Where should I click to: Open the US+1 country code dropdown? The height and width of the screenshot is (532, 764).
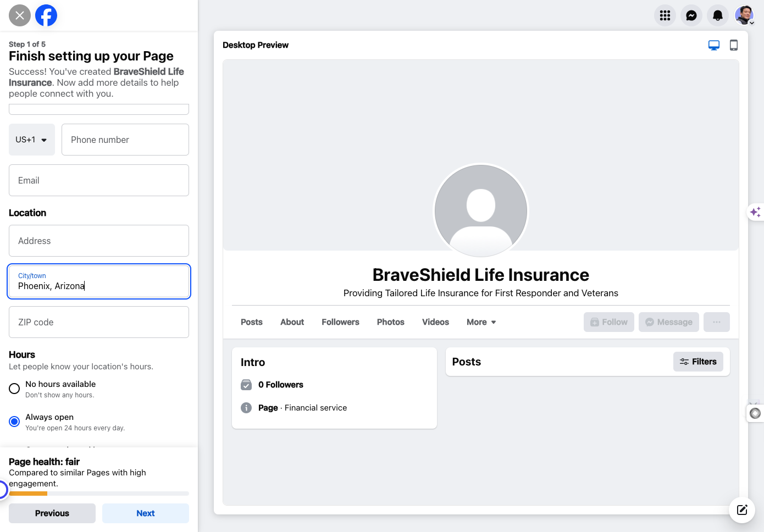pyautogui.click(x=32, y=140)
